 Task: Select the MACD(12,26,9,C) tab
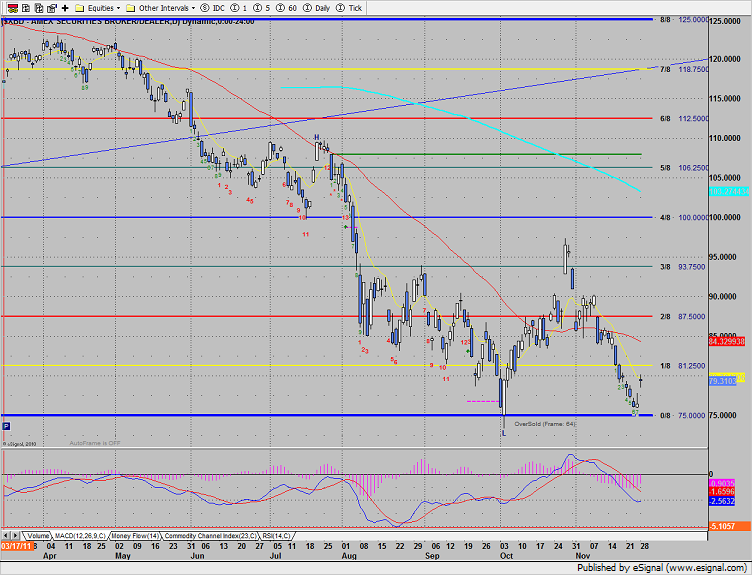point(80,536)
